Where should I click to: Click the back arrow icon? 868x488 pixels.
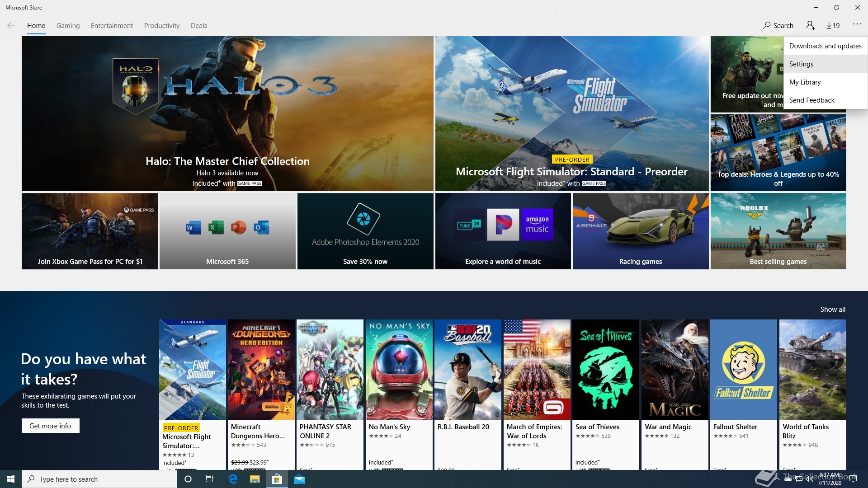coord(11,26)
